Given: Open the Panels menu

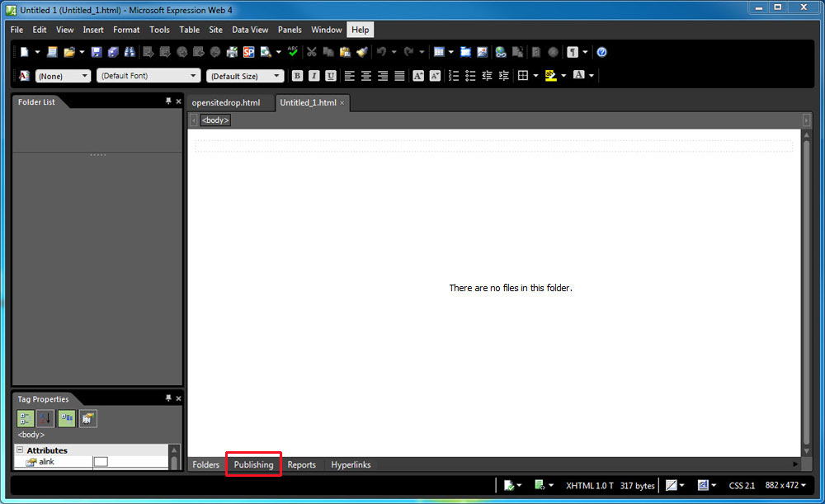Looking at the screenshot, I should [x=290, y=30].
